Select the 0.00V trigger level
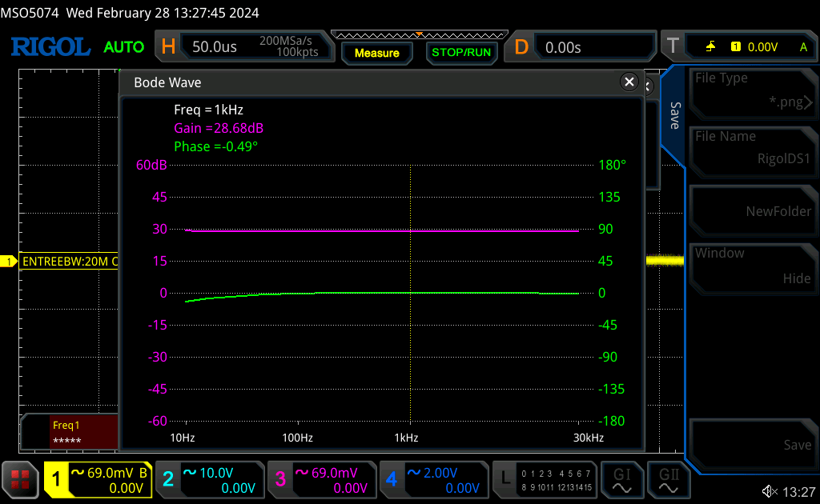The image size is (820, 504). click(762, 47)
